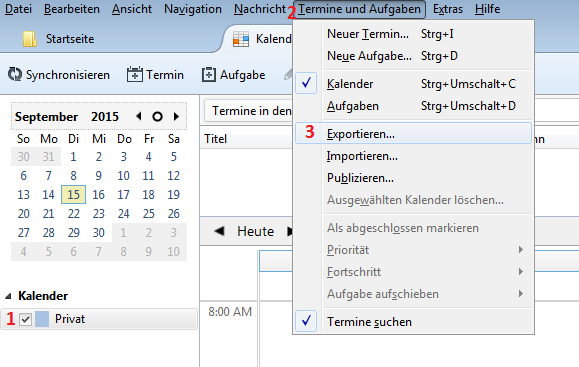Screen dimensions: 579x367
Task: Go to previous month in mini calendar
Action: [x=139, y=116]
